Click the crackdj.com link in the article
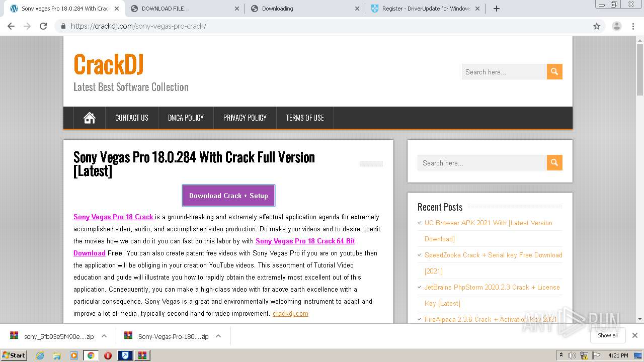This screenshot has height=362, width=644. click(x=290, y=314)
